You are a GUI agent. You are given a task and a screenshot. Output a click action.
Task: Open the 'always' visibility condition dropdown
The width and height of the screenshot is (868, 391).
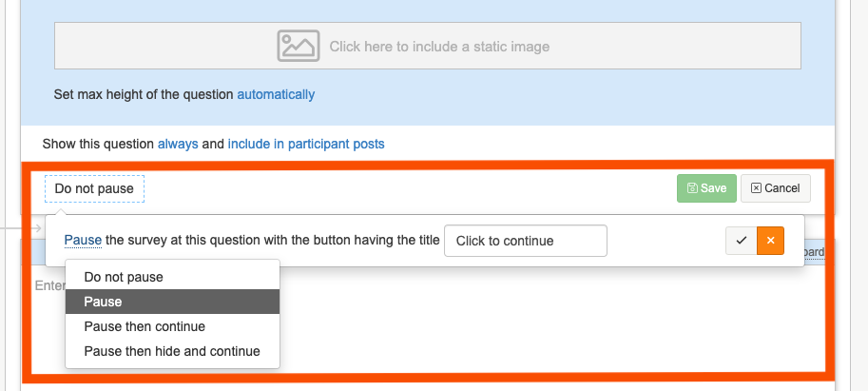(178, 145)
